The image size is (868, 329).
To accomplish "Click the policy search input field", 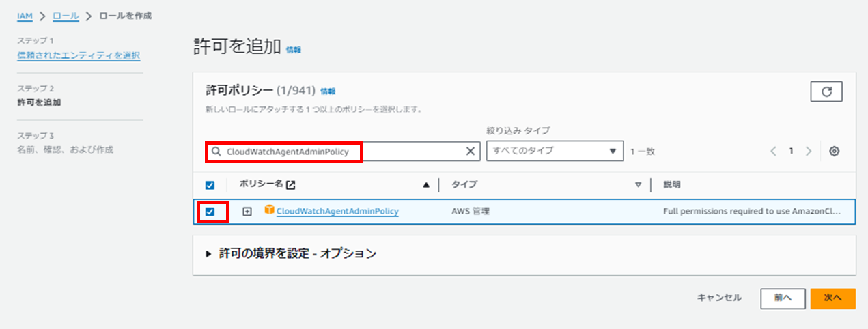I will point(344,152).
